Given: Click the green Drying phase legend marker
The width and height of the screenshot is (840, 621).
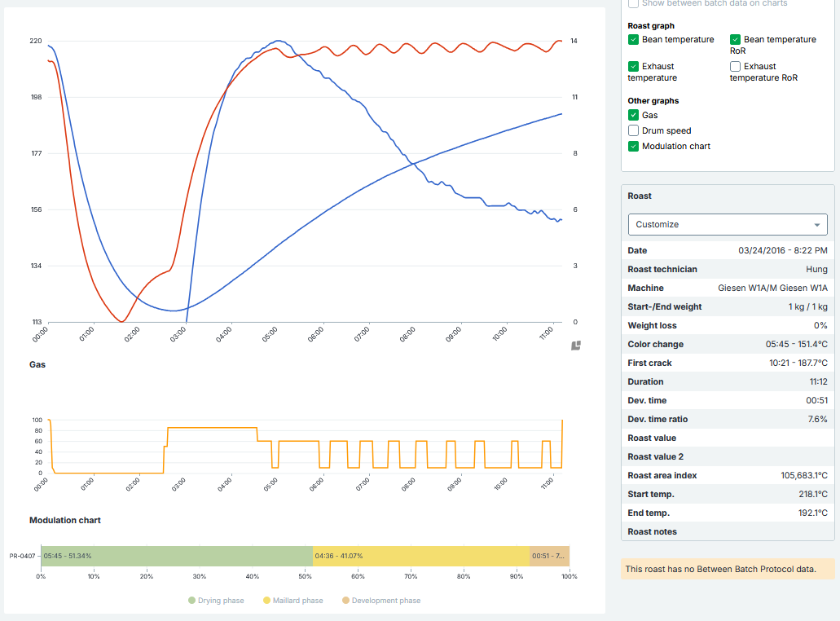Looking at the screenshot, I should tap(192, 601).
